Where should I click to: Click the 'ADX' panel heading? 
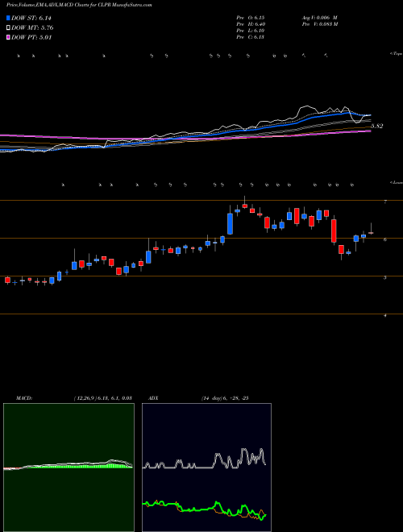click(x=153, y=397)
